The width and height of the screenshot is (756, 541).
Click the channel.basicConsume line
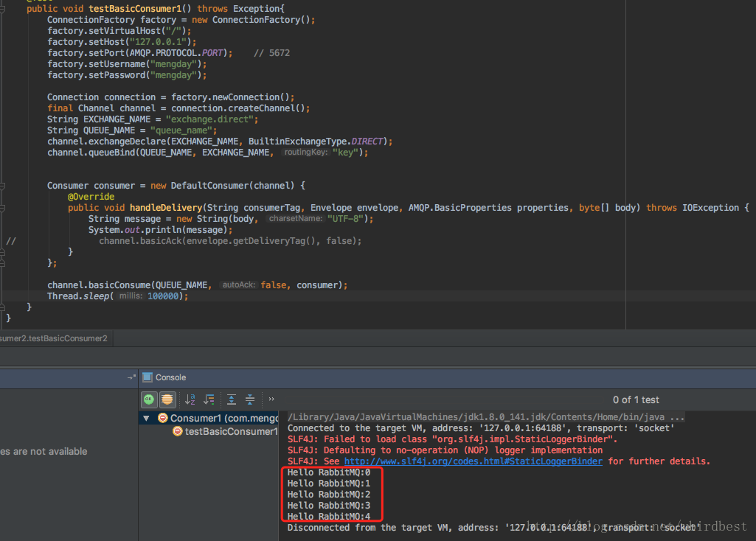click(198, 285)
